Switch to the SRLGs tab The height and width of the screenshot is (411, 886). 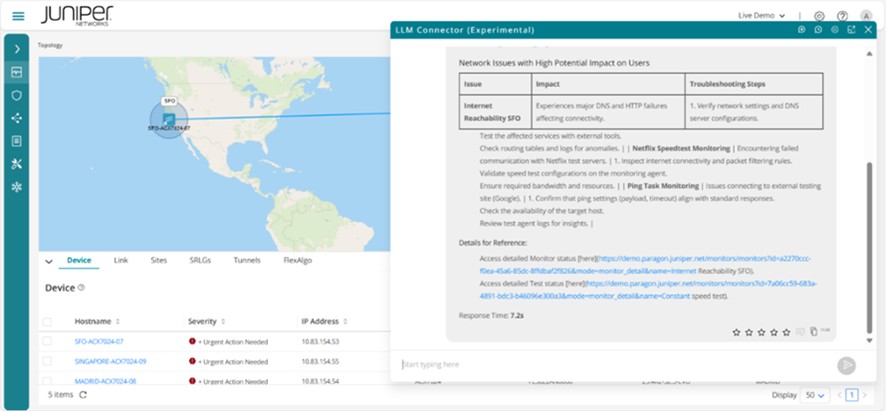200,260
